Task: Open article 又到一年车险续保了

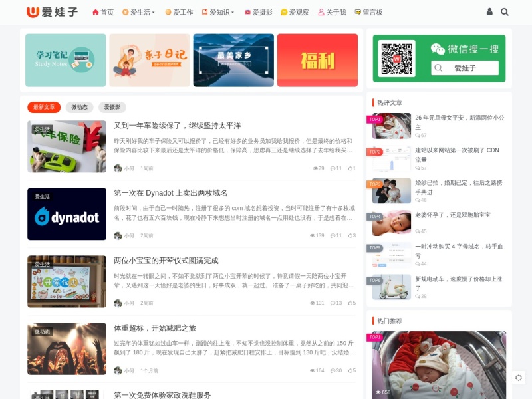Action: click(x=178, y=126)
